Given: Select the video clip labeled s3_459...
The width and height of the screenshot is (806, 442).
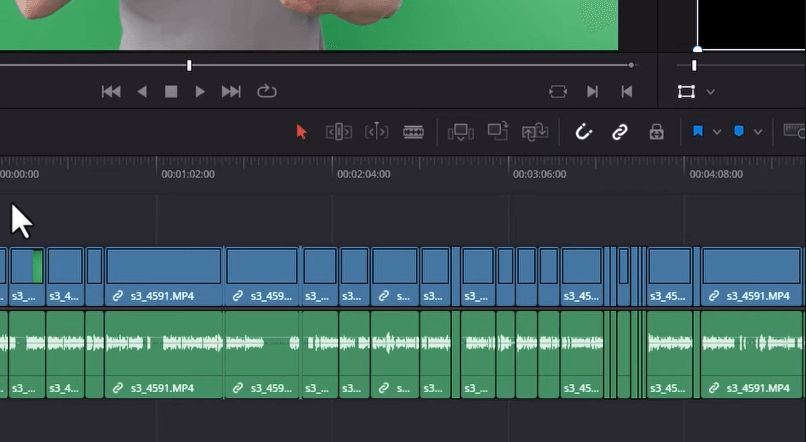Looking at the screenshot, I should point(262,277).
